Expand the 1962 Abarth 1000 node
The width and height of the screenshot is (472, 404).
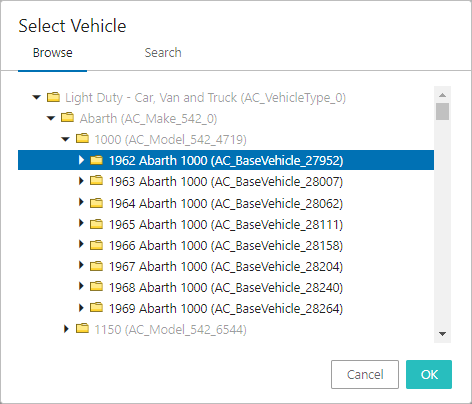coord(81,160)
